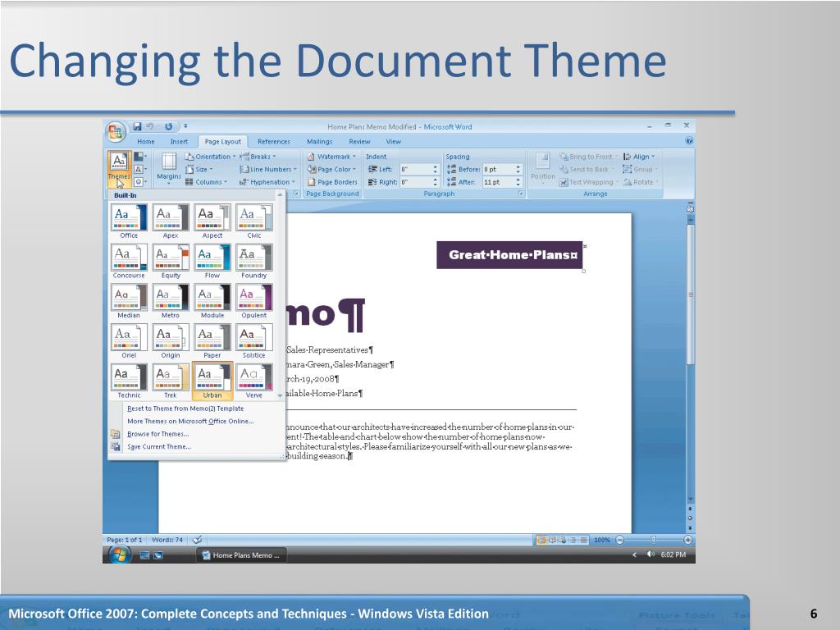
Task: Open the Size dropdown
Action: tap(199, 169)
